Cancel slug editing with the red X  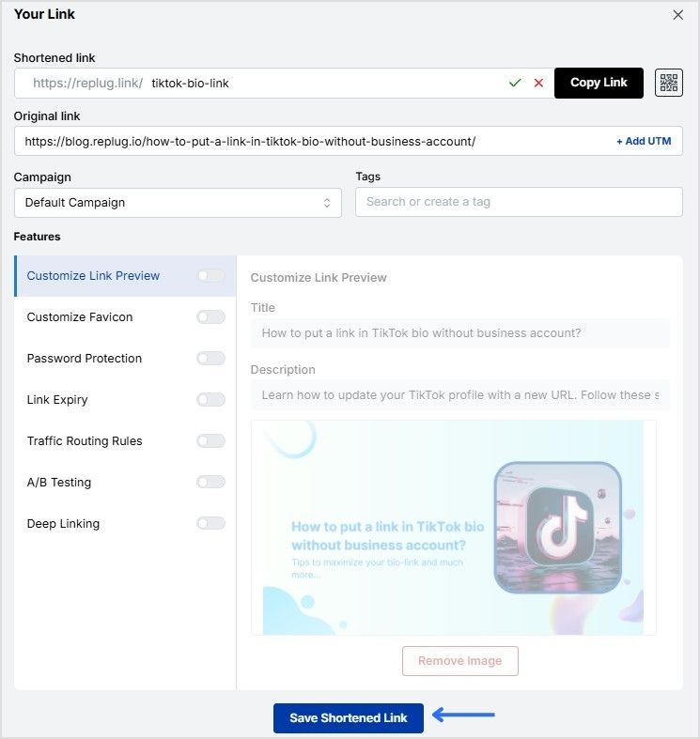[538, 83]
